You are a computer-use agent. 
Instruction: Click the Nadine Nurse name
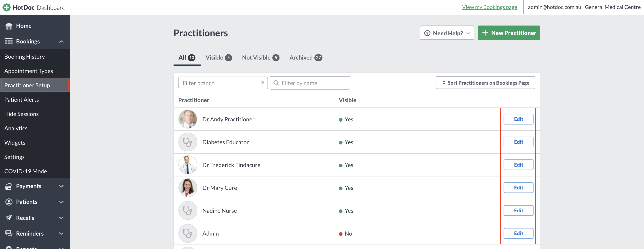220,211
